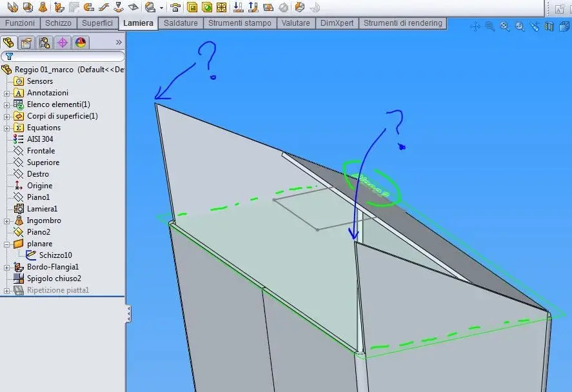Open the ConfigurationManager panel tab
This screenshot has height=392, width=572.
point(44,43)
